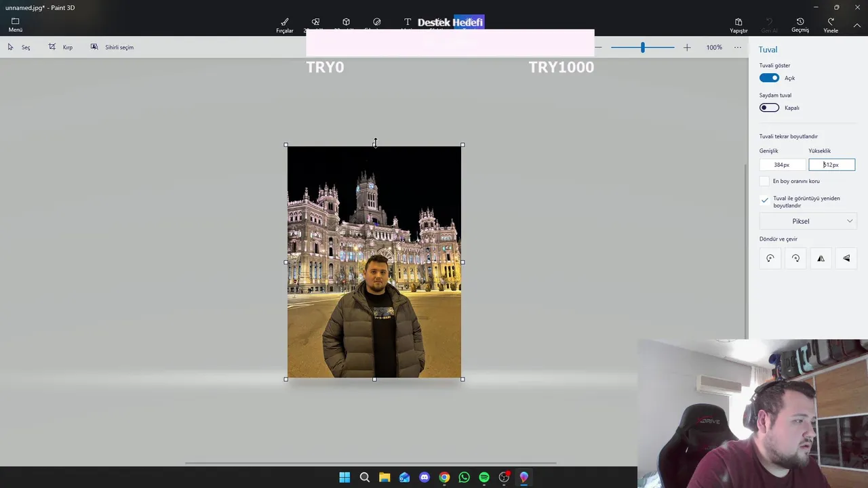Screen dimensions: 868x488
Task: Switch to OBS Studio in the taskbar
Action: point(504,477)
